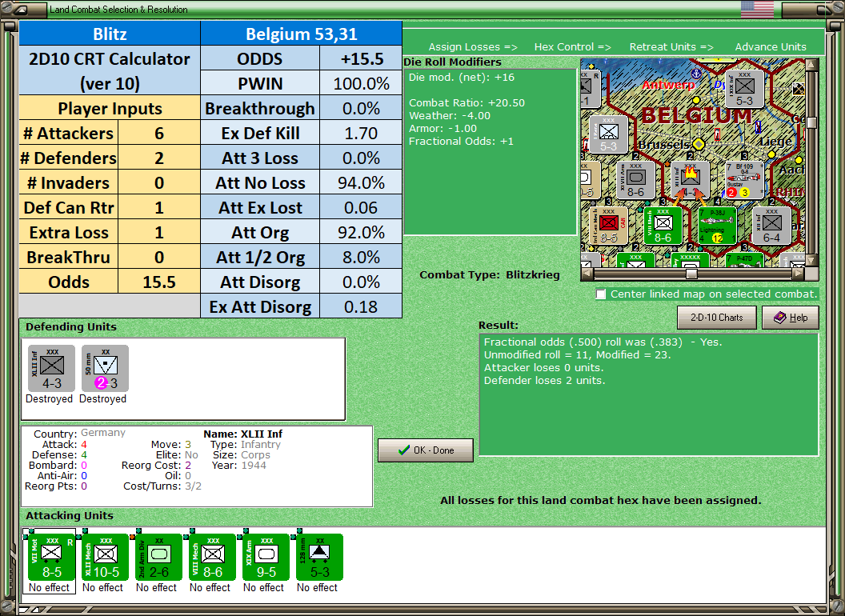Click the Defender loses 2 units result line
This screenshot has height=616, width=845.
(544, 381)
